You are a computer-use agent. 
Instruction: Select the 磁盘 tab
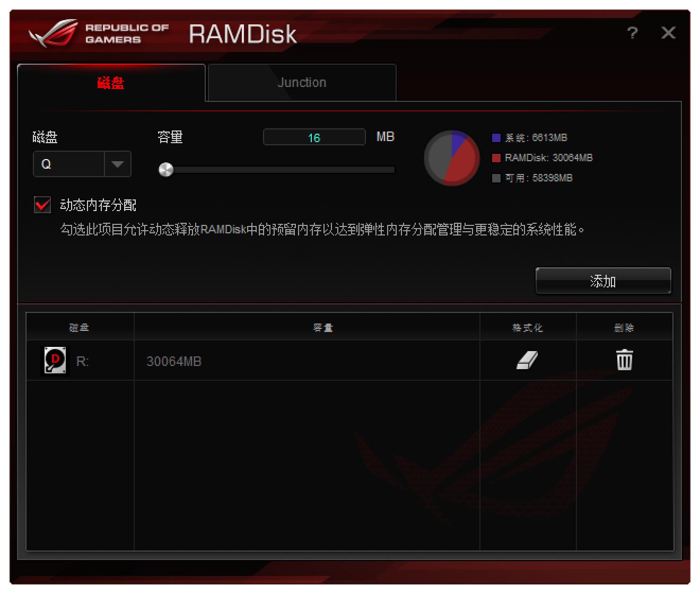click(x=111, y=82)
